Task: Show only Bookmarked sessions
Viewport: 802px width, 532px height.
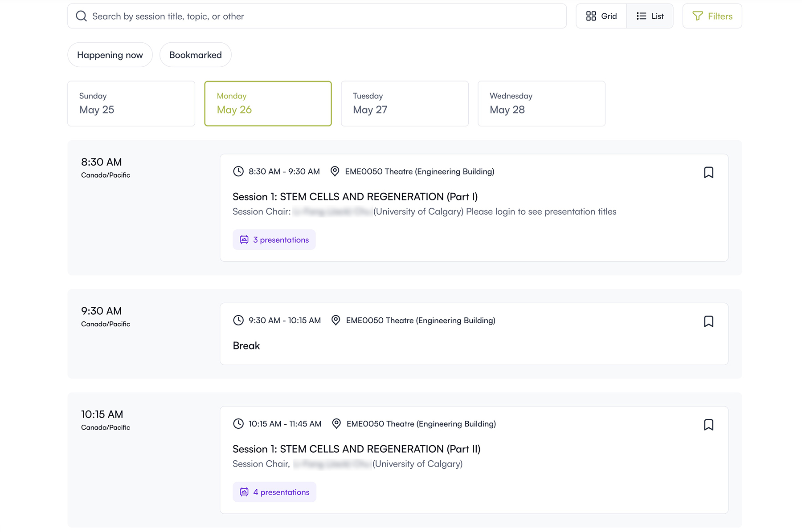Action: [195, 55]
